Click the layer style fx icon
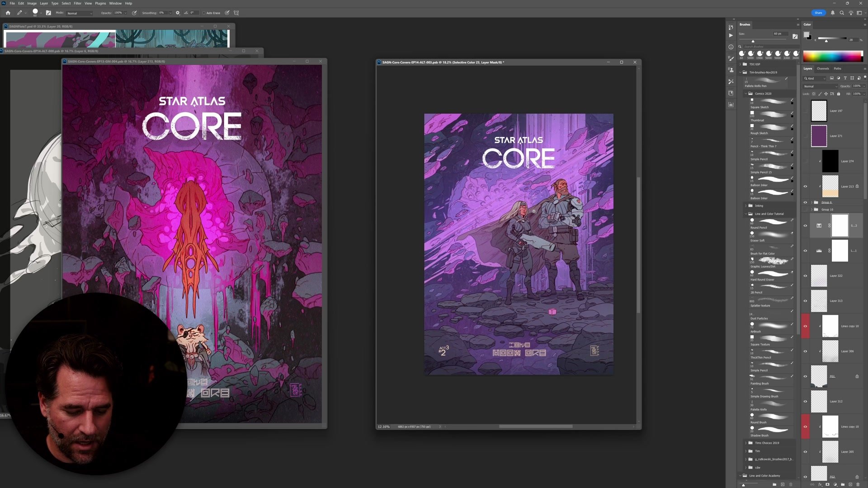Screen dimensions: 868x488 820,484
